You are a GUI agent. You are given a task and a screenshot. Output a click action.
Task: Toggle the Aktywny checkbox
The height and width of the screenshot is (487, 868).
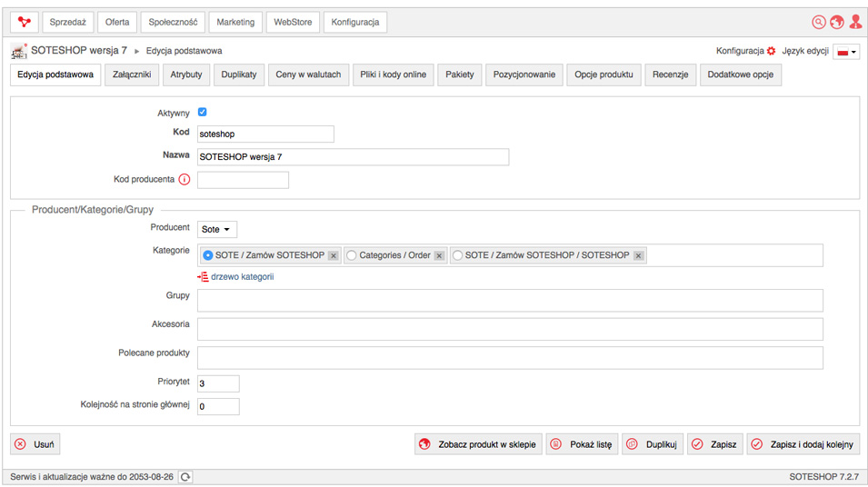click(x=202, y=112)
